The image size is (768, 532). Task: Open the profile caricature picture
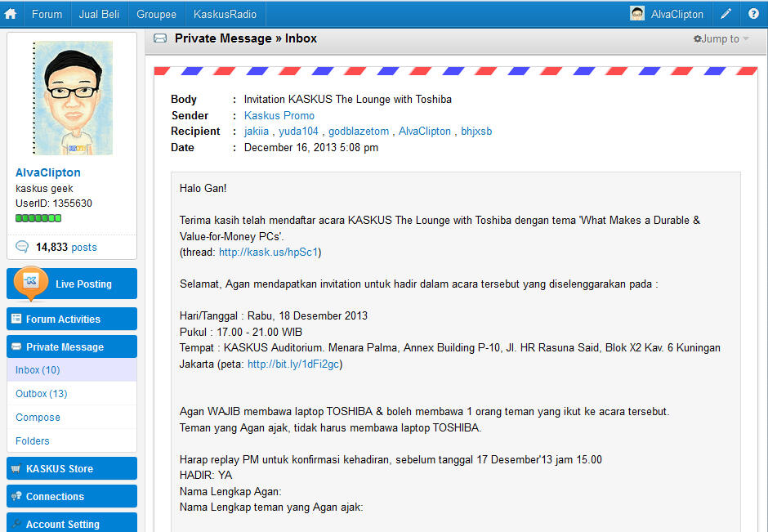tap(73, 98)
